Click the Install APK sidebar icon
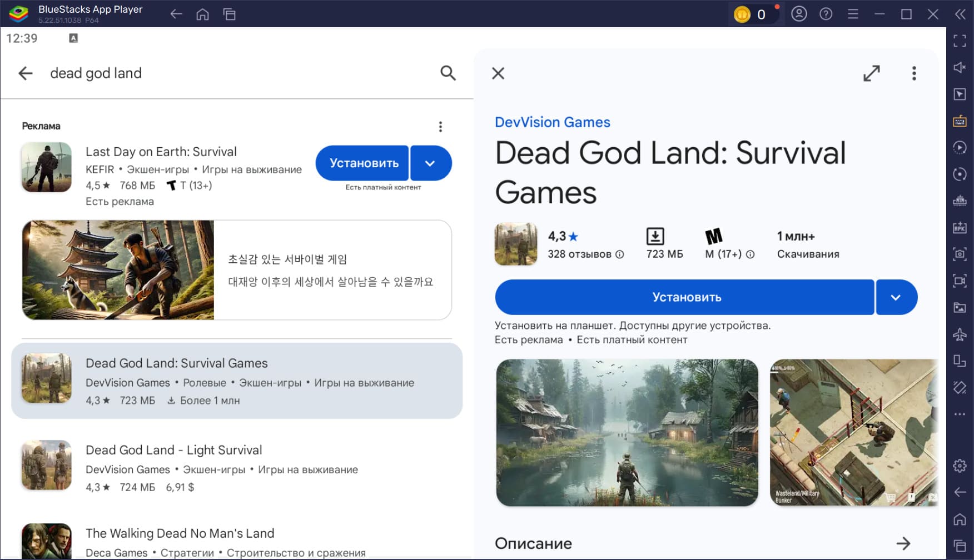 click(960, 227)
